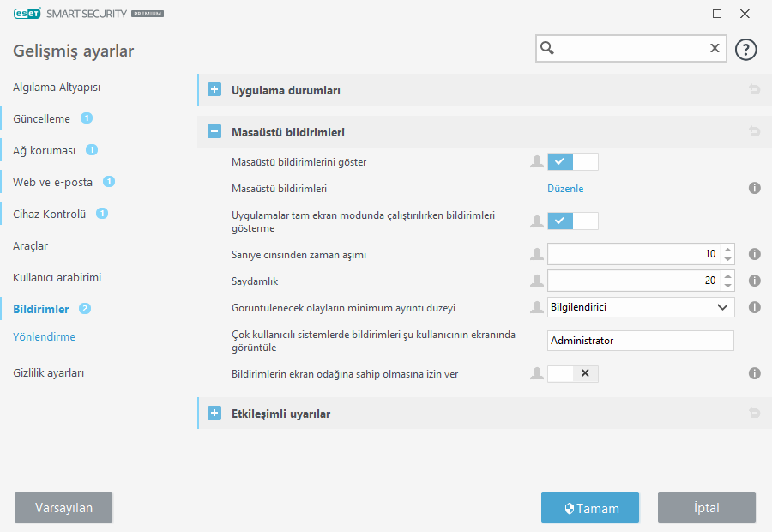Click the Düzenle link
The image size is (772, 532).
click(x=565, y=189)
